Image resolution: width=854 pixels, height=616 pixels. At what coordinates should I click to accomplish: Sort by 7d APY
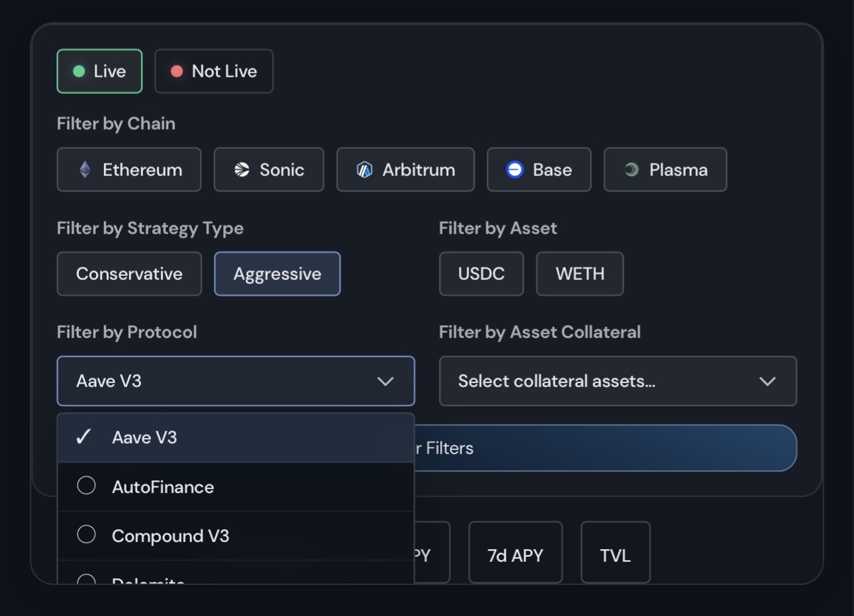[x=515, y=554]
